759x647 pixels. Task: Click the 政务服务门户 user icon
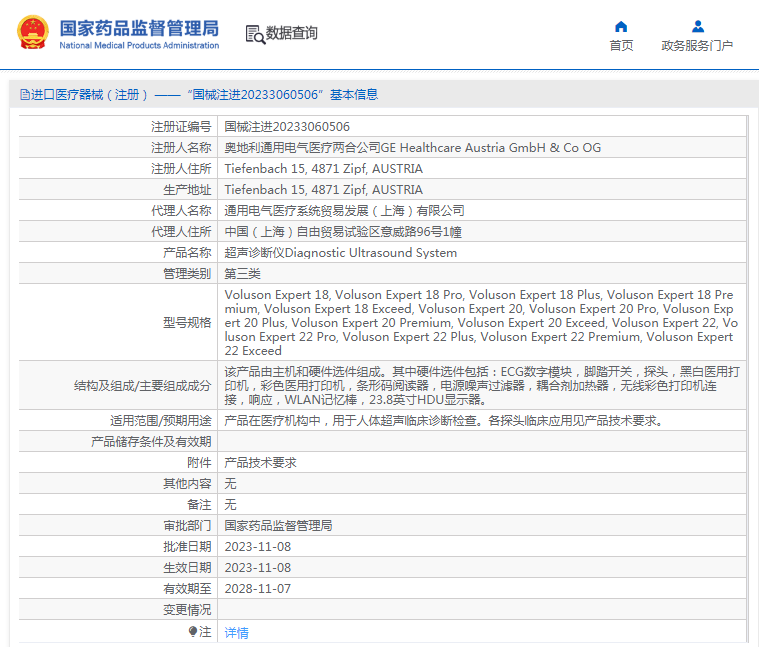tap(698, 26)
